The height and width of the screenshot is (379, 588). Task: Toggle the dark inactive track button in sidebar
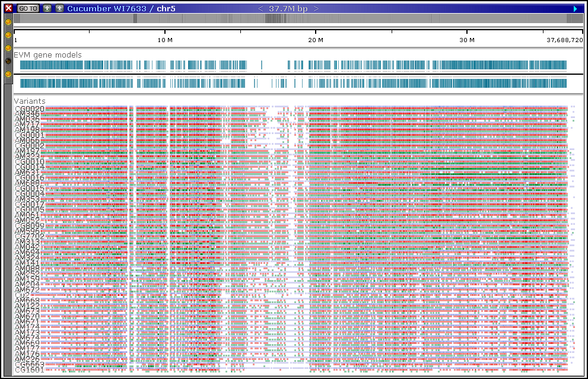click(8, 61)
